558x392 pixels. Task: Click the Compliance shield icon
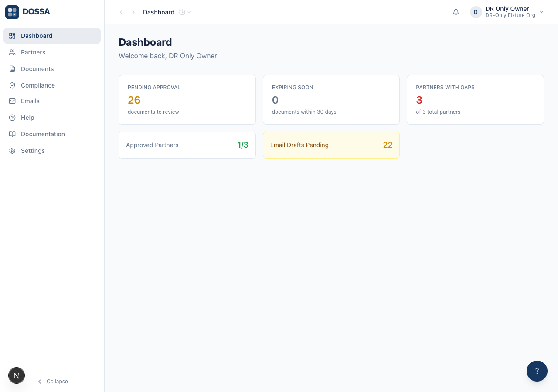(x=12, y=85)
